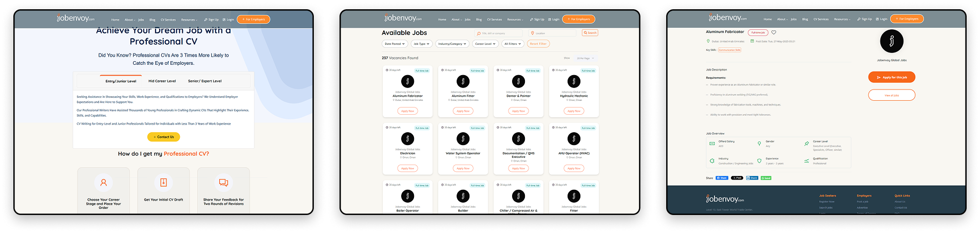Click the chat icon above Share Your Feedback
The image size is (980, 233).
(x=223, y=183)
